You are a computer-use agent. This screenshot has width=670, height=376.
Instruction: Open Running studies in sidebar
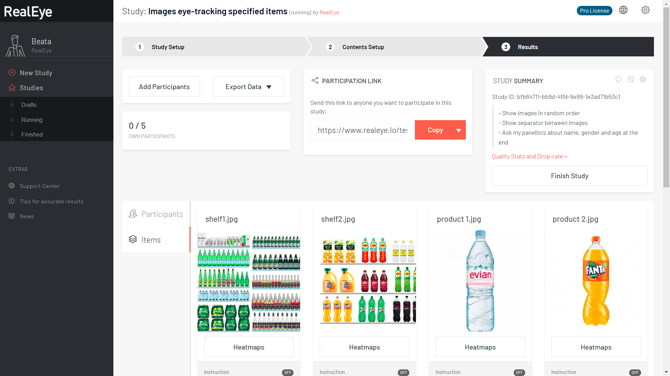(32, 120)
